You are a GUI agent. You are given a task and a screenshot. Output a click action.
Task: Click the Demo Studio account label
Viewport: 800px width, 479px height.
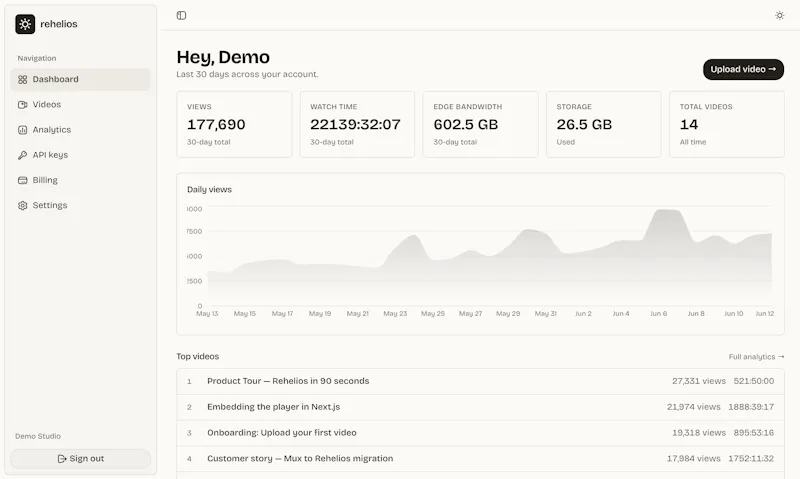tap(38, 436)
